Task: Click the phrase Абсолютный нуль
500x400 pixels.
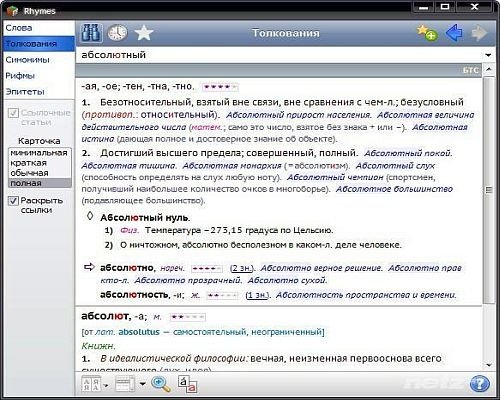Action: click(145, 218)
